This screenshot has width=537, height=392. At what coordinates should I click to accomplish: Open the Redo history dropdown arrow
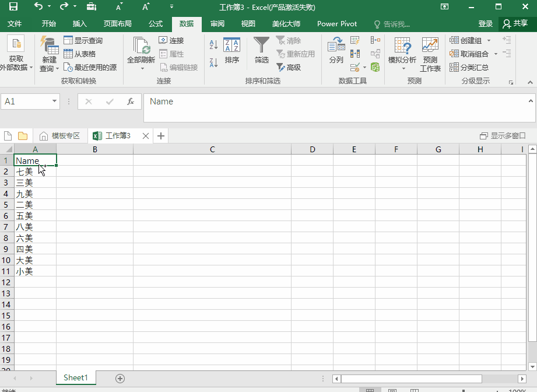75,6
